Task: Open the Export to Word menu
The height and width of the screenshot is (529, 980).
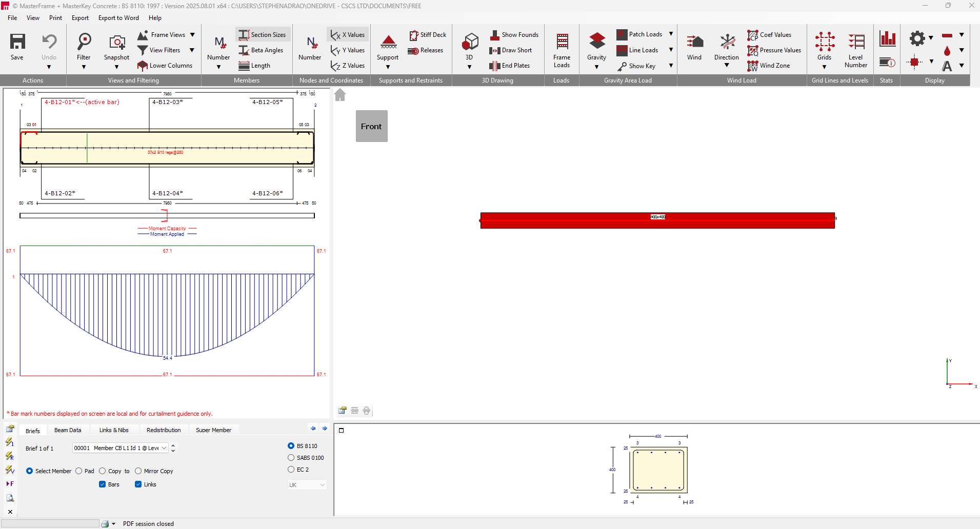Action: [x=118, y=18]
